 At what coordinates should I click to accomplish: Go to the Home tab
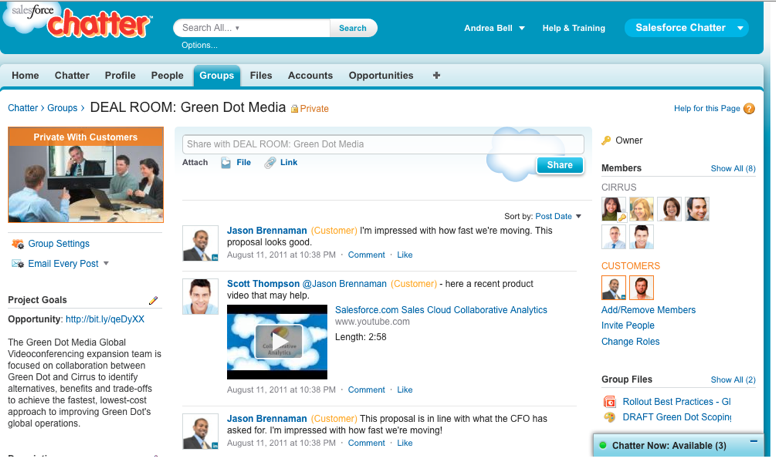click(x=25, y=75)
